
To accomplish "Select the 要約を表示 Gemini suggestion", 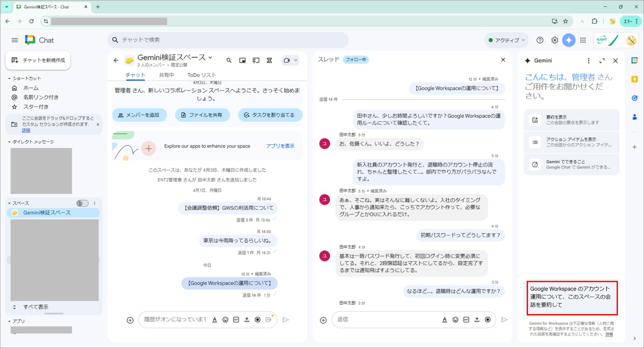I will tap(571, 120).
